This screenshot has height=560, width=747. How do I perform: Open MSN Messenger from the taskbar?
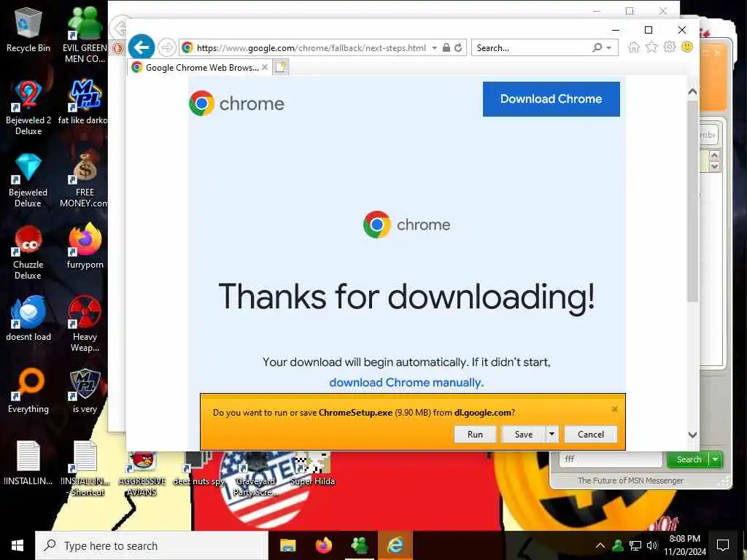[x=359, y=545]
